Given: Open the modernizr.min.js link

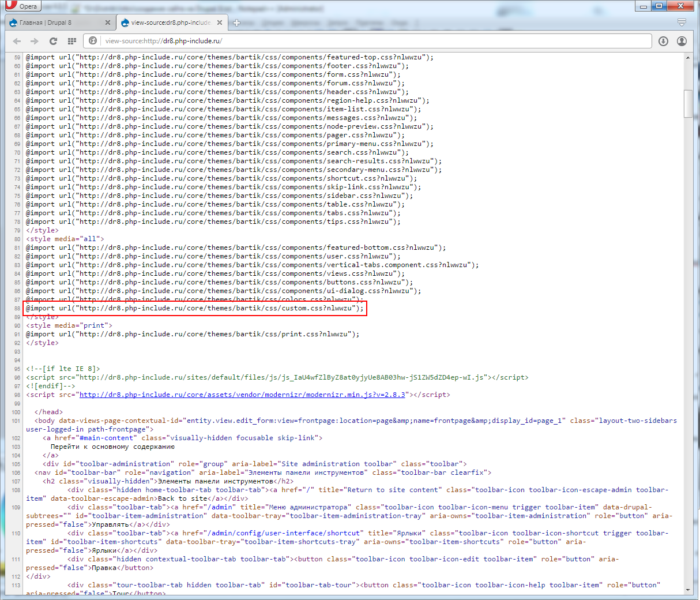Looking at the screenshot, I should [x=242, y=395].
